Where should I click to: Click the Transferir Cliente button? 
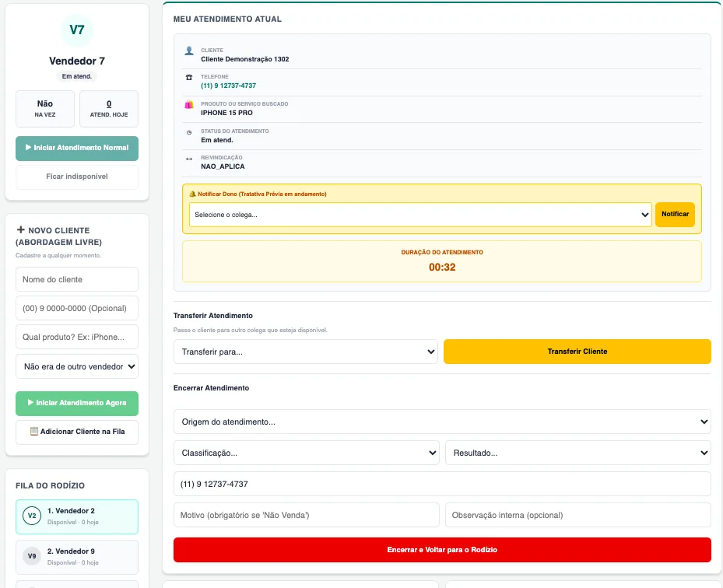tap(577, 352)
